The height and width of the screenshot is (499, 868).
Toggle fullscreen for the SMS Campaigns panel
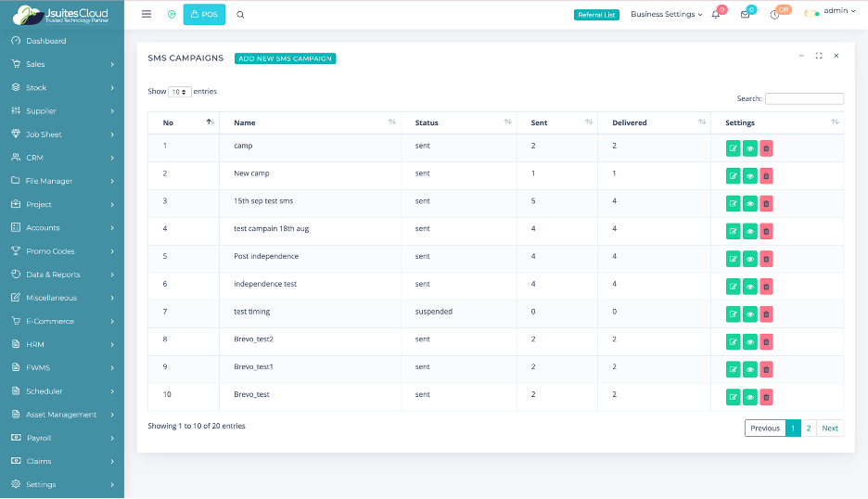point(819,56)
